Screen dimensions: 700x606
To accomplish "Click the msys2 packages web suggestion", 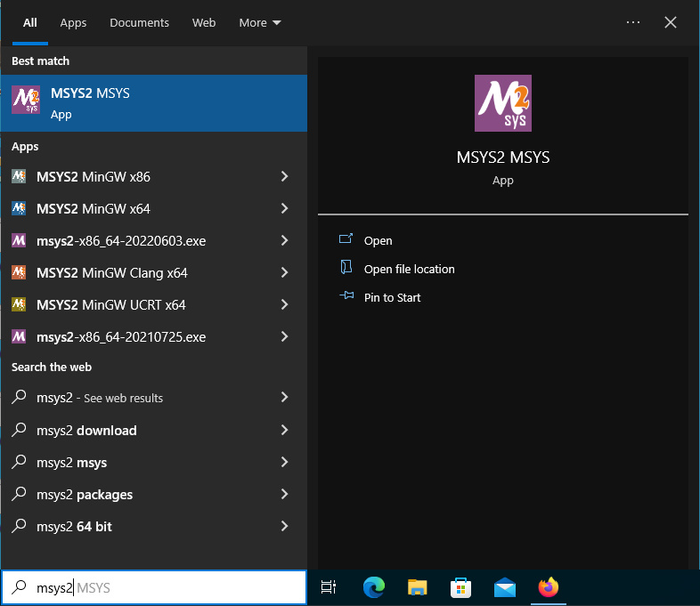I will click(x=85, y=495).
